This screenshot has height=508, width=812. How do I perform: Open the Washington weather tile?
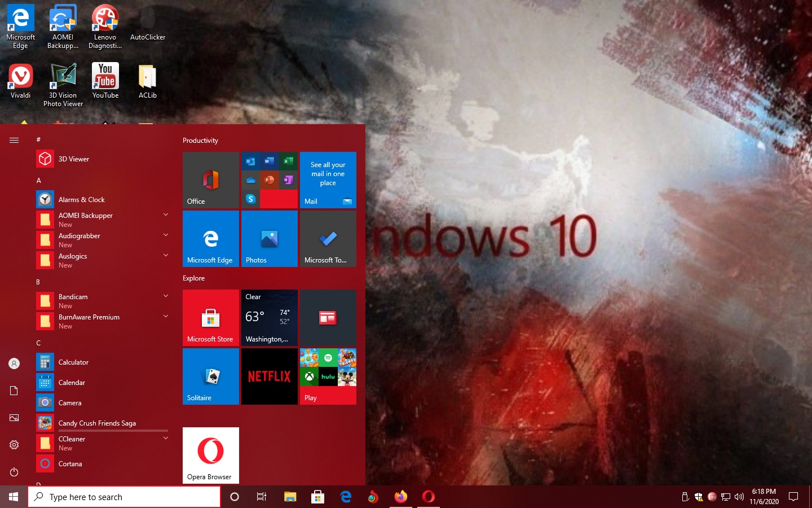[270, 318]
